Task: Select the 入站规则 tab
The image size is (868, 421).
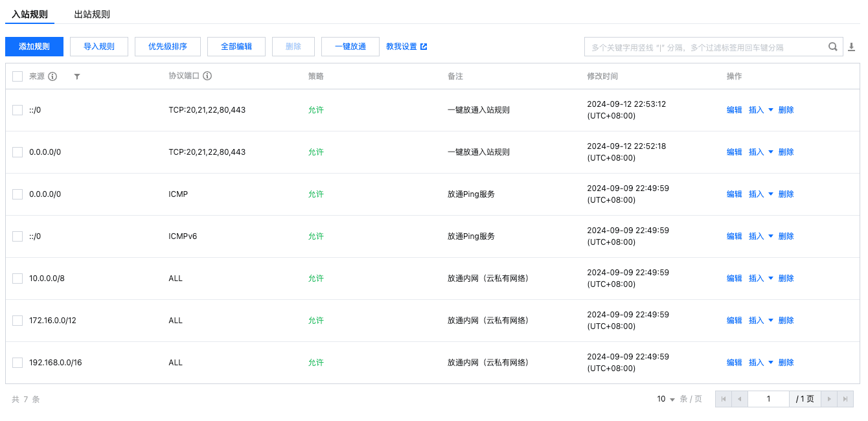Action: tap(30, 14)
